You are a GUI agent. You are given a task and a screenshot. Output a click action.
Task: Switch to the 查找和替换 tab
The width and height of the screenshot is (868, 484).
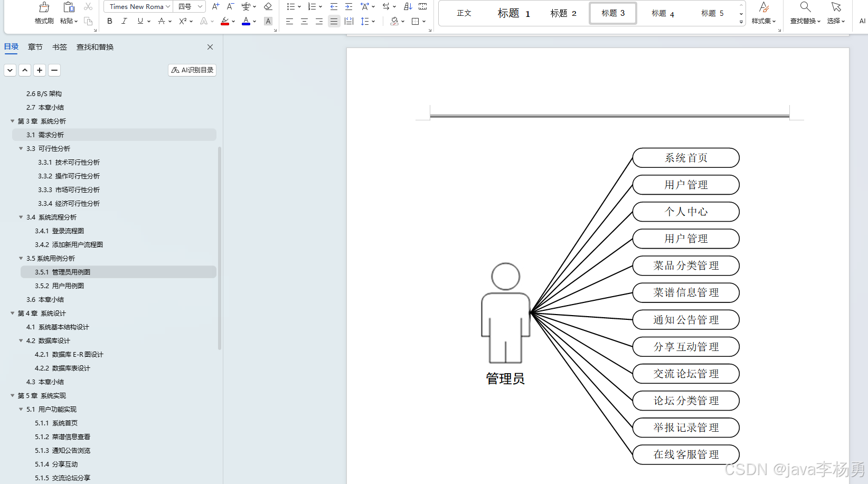tap(95, 47)
